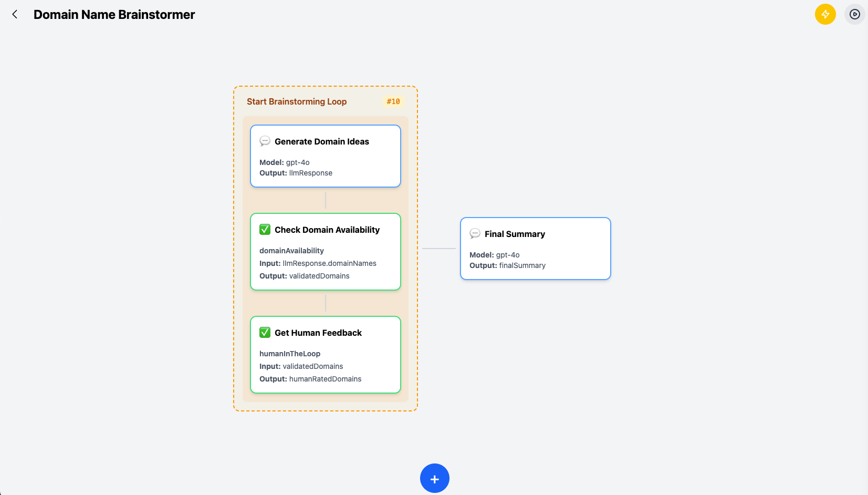
Task: Select the speech bubble icon on Generate Domain Ideas
Action: [265, 141]
